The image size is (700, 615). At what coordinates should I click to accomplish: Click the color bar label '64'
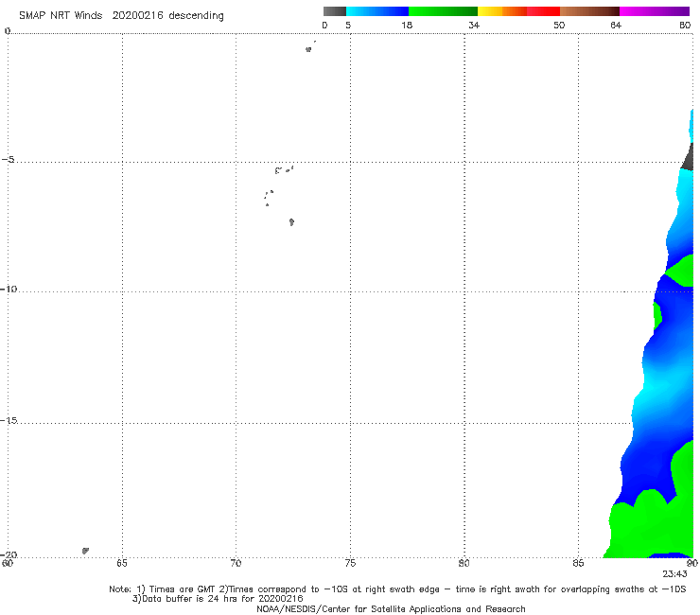[x=616, y=26]
